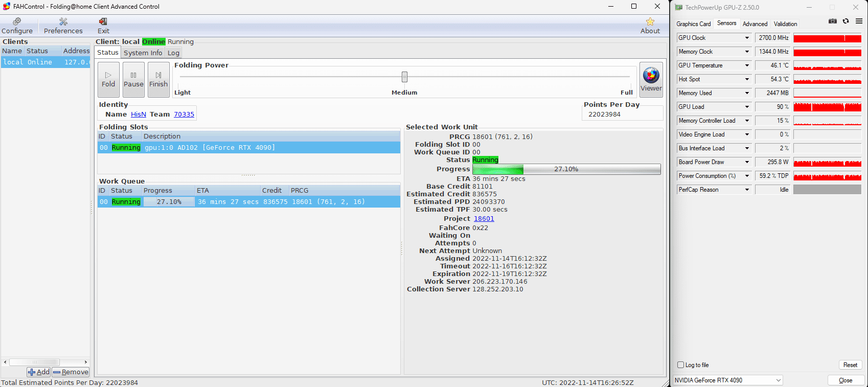Expand the Power Consumption (%) dropdown

pos(747,176)
